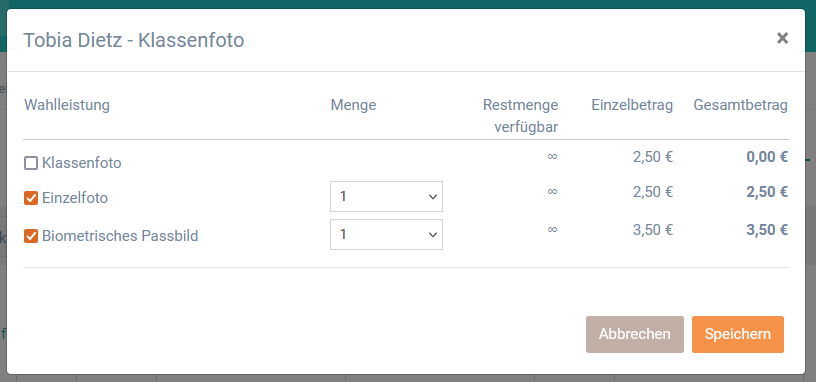Click the bold 3,50 € total amount
Viewport: 816px width, 382px height.
(x=767, y=230)
